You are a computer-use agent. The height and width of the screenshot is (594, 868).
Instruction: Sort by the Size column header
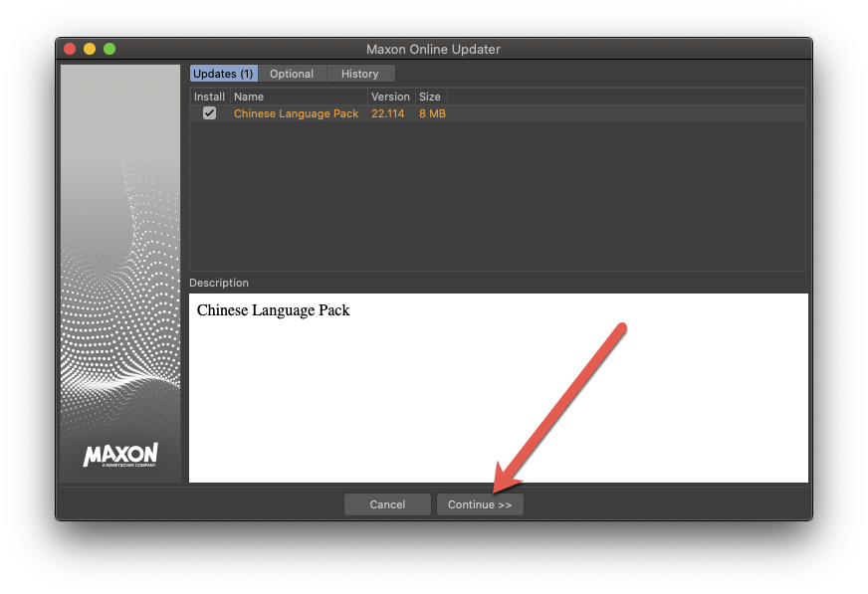point(431,97)
